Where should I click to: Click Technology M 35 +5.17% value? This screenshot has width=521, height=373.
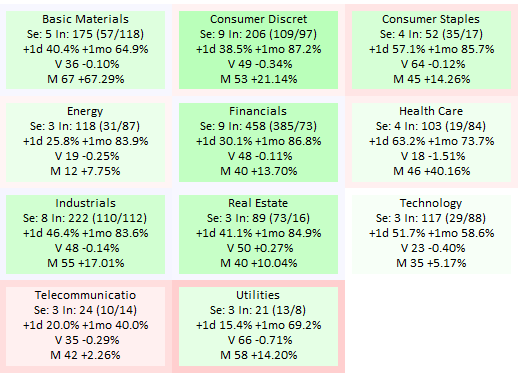[x=431, y=263]
